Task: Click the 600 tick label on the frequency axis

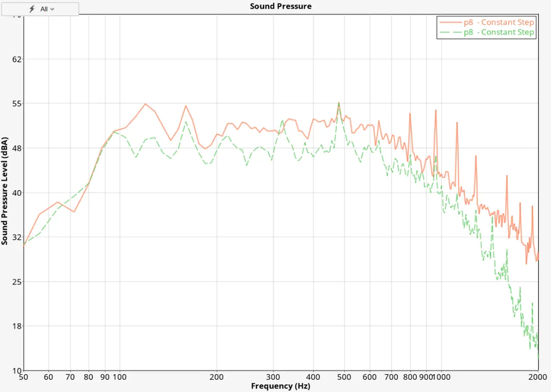Action: click(x=369, y=377)
